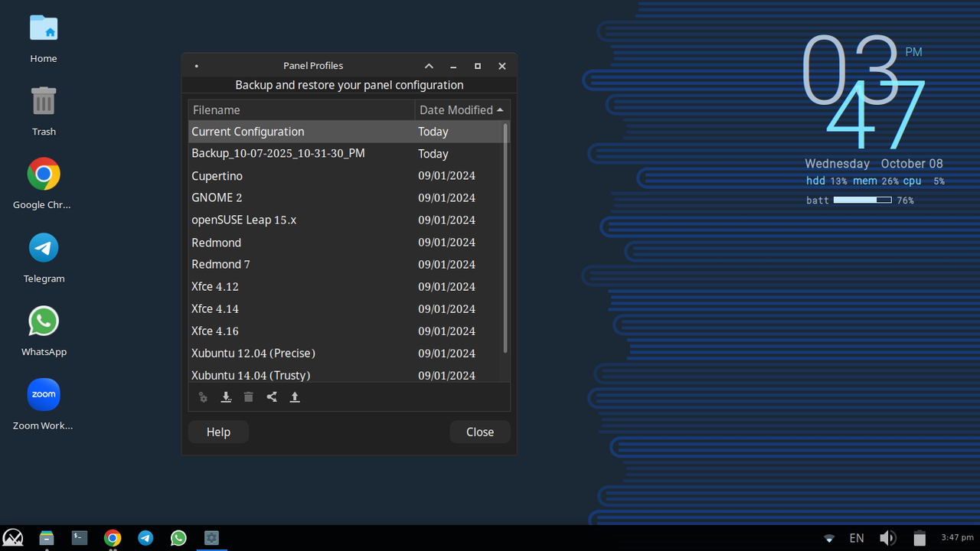
Task: Select the Redmond 7 profile
Action: 220,264
